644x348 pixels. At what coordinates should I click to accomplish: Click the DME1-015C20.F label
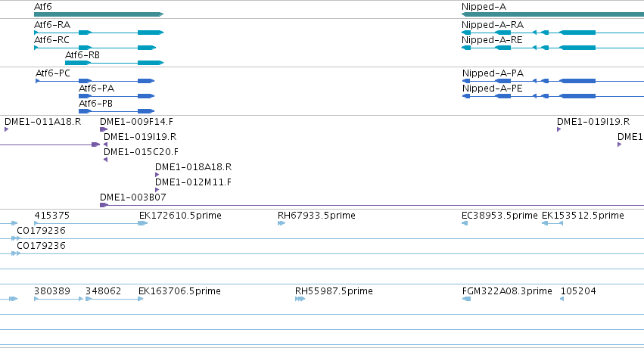click(141, 152)
